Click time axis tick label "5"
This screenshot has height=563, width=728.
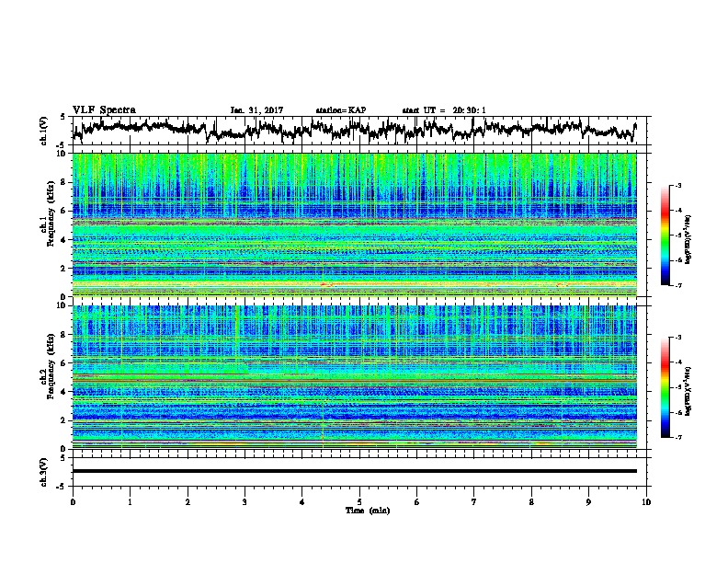click(359, 502)
